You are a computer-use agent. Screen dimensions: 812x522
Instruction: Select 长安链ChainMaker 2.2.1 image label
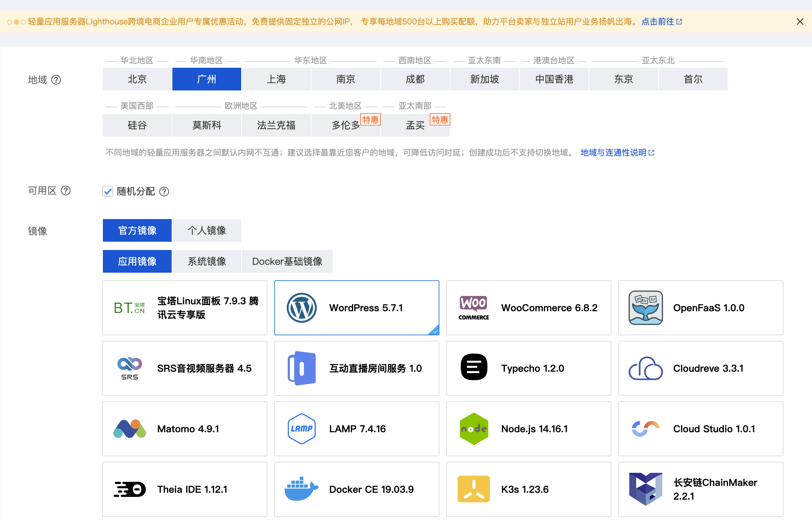point(715,489)
